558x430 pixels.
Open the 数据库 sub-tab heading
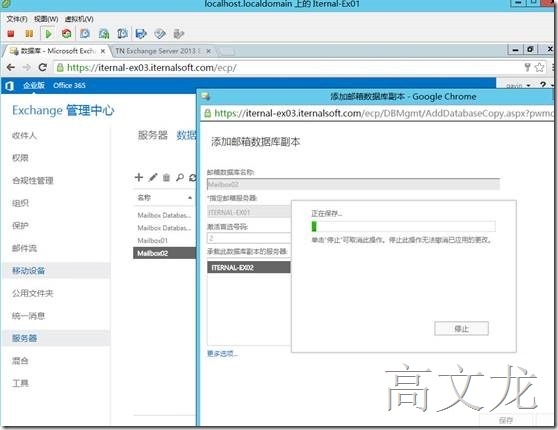pos(186,135)
